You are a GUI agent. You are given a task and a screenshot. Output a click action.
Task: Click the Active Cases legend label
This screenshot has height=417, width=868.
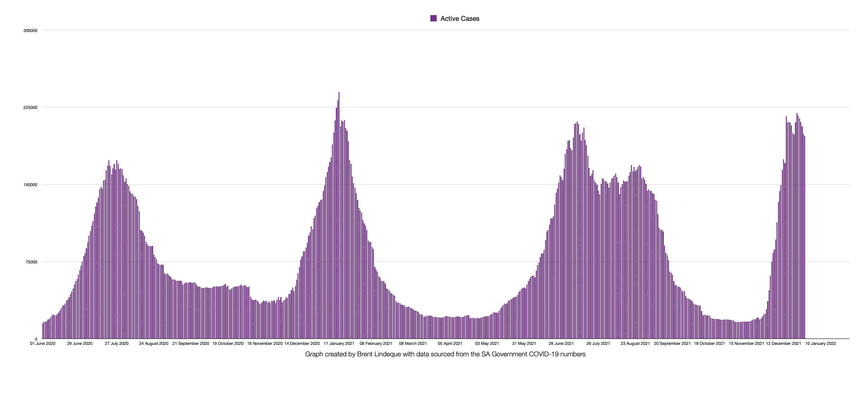point(460,18)
